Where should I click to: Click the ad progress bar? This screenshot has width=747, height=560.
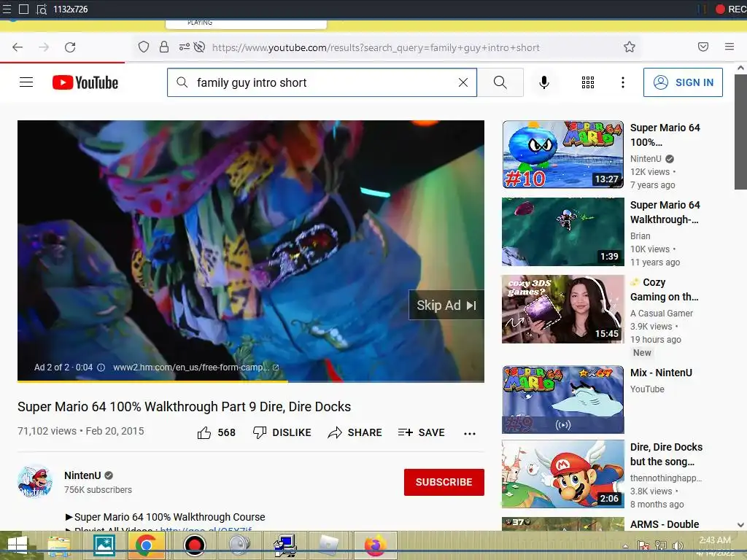click(251, 381)
